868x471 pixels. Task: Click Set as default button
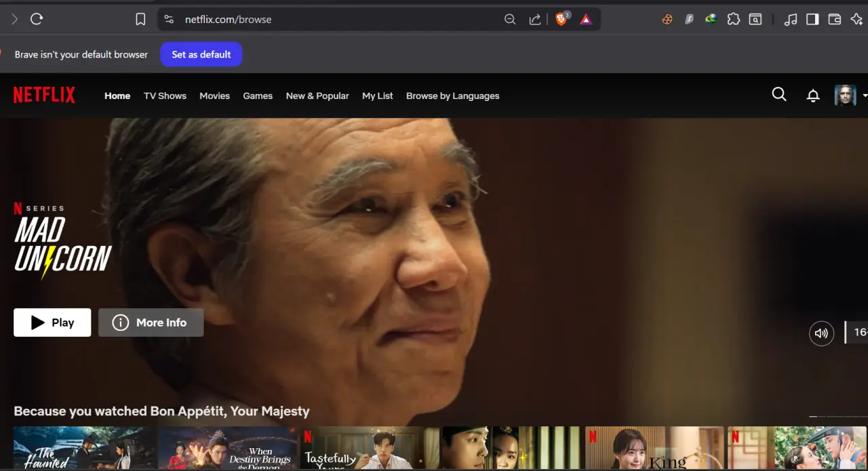pyautogui.click(x=201, y=54)
